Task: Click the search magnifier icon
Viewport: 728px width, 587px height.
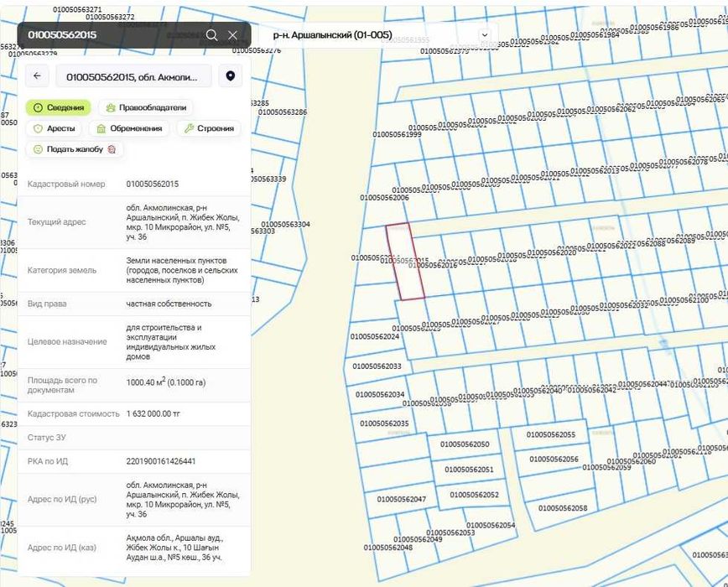Action: (x=211, y=35)
